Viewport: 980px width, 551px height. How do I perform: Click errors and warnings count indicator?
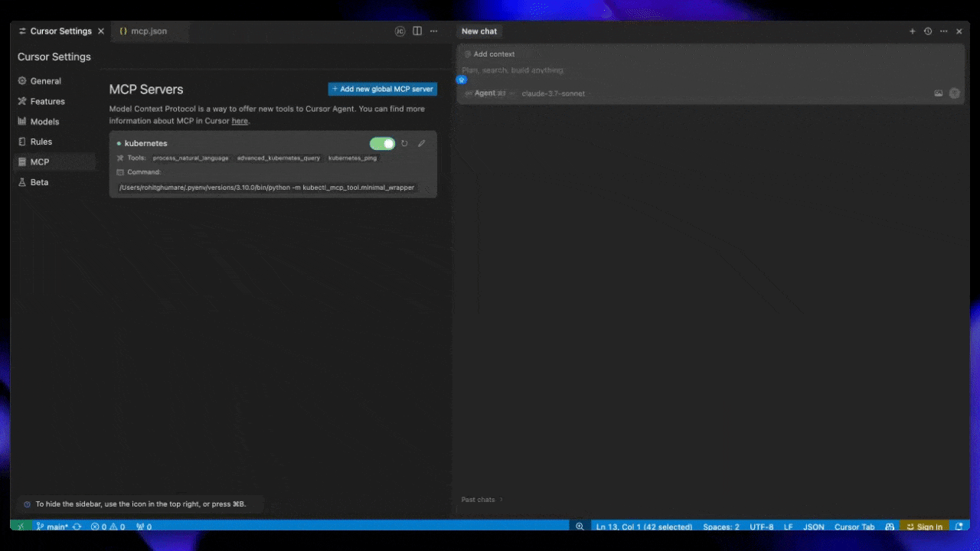[x=108, y=527]
